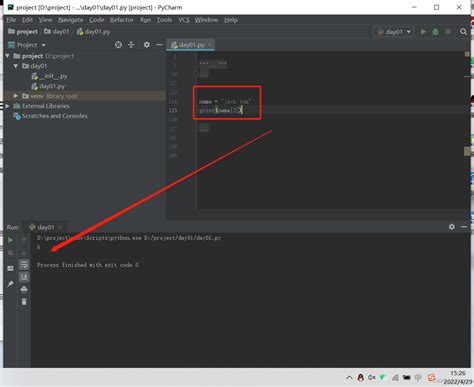Pin the Run tab with the pin icon
Viewport: 474px width, 387px height.
click(10, 284)
